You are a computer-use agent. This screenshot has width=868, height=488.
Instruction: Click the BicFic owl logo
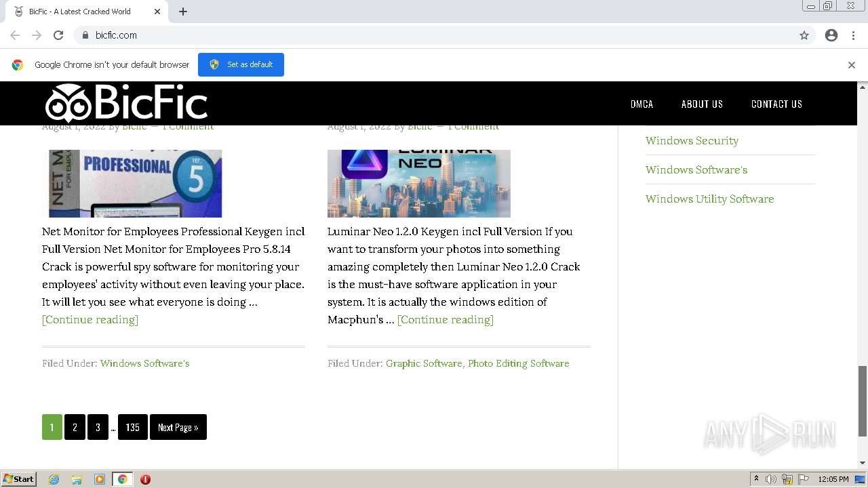[x=126, y=104]
